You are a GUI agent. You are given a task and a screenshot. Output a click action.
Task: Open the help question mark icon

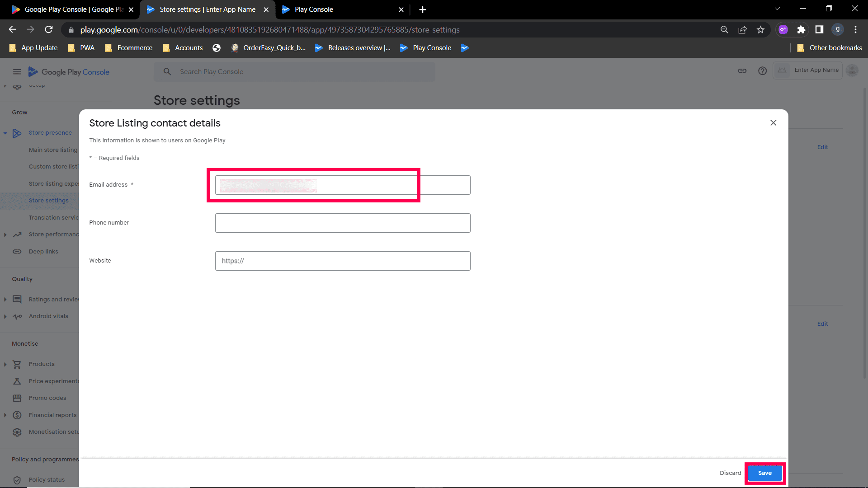(x=762, y=71)
